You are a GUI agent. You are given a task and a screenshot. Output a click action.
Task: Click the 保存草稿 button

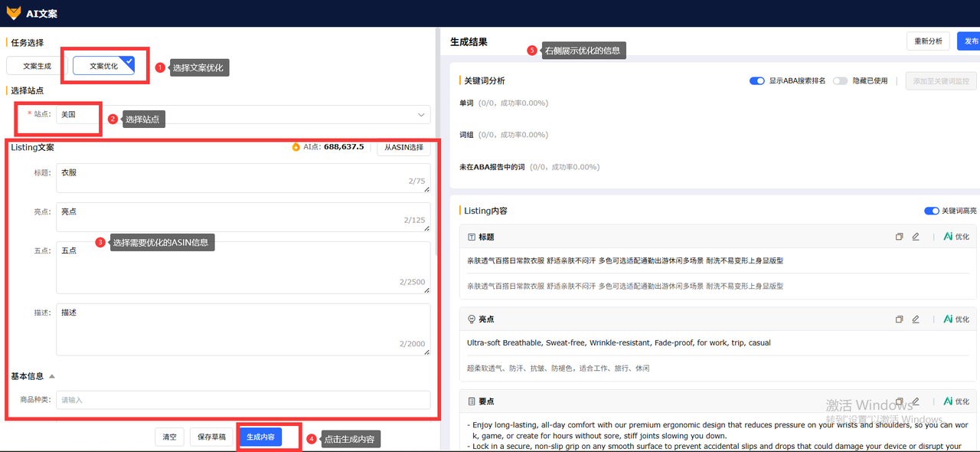(211, 437)
